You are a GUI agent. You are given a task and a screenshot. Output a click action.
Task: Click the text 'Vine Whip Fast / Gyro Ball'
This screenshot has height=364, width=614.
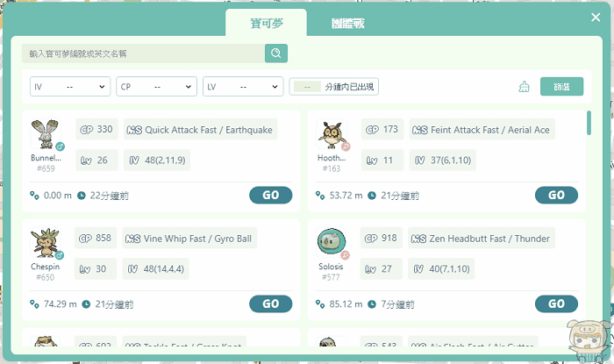point(197,239)
